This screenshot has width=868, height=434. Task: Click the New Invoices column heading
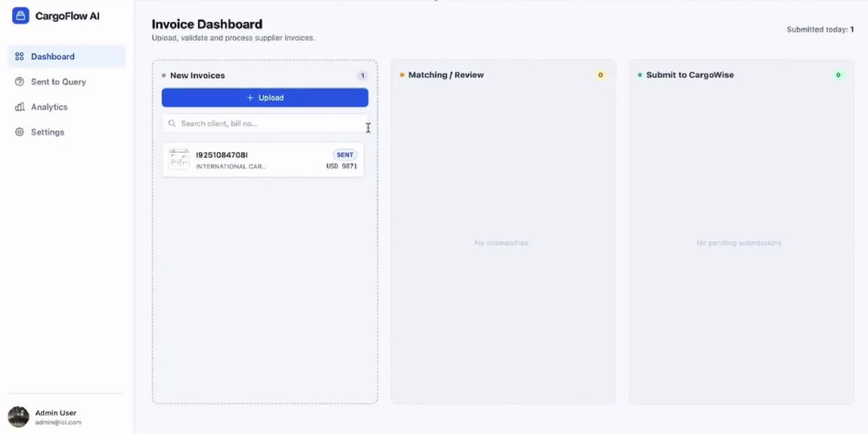[198, 76]
